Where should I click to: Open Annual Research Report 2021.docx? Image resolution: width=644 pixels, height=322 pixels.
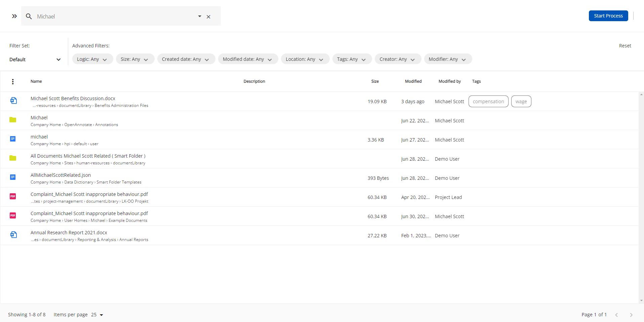click(69, 233)
